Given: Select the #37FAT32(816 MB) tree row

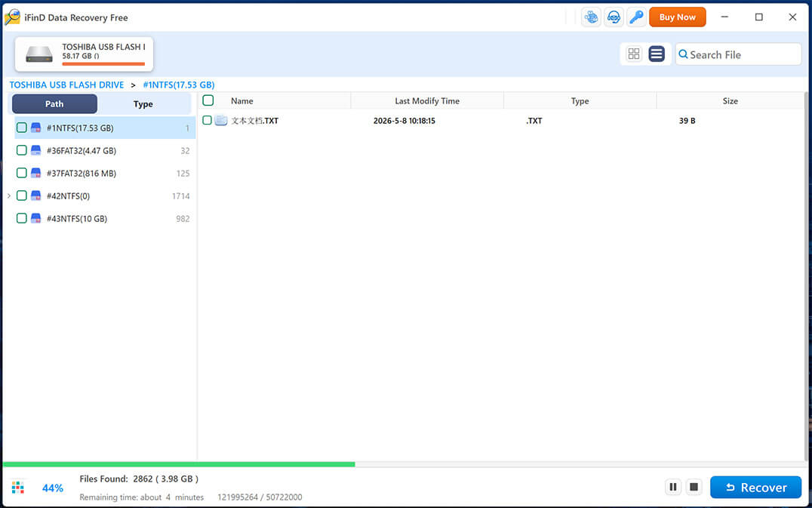Looking at the screenshot, I should (105, 173).
